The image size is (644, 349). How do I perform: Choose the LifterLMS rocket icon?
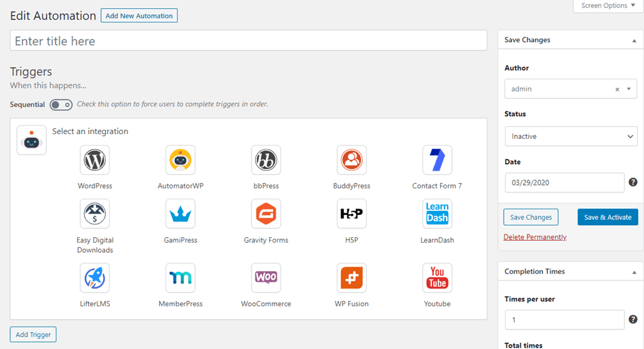95,278
